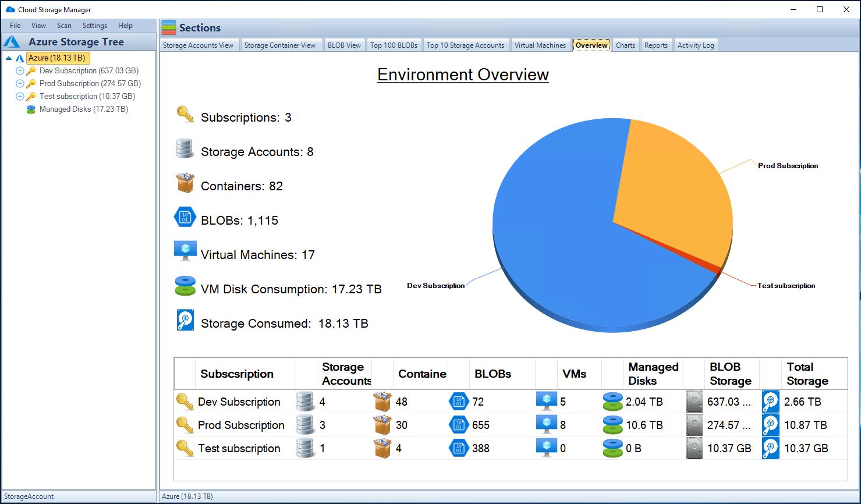Screen dimensions: 861x504
Task: Click the Virtual Machines monitor icon
Action: 185,251
